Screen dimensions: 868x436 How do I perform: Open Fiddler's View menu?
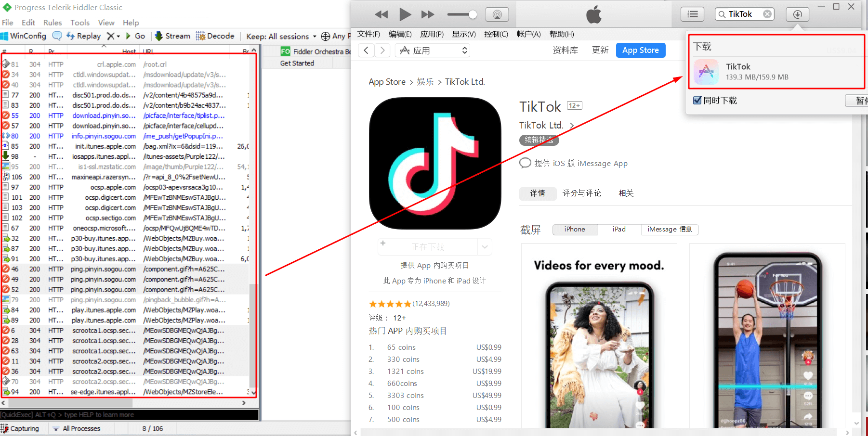tap(106, 23)
